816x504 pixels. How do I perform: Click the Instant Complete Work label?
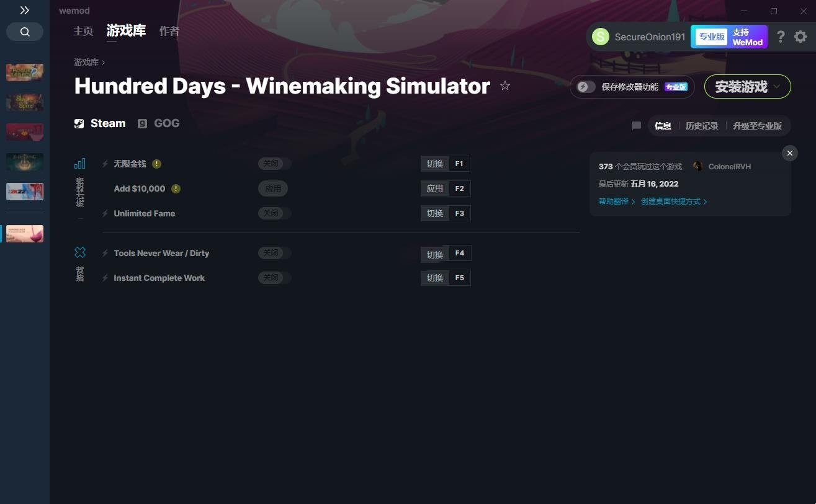click(x=159, y=278)
